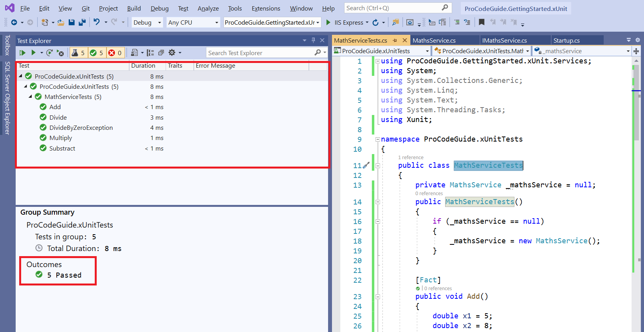Viewport: 644px width, 332px height.
Task: Select the DivideByZeroException test
Action: [81, 127]
